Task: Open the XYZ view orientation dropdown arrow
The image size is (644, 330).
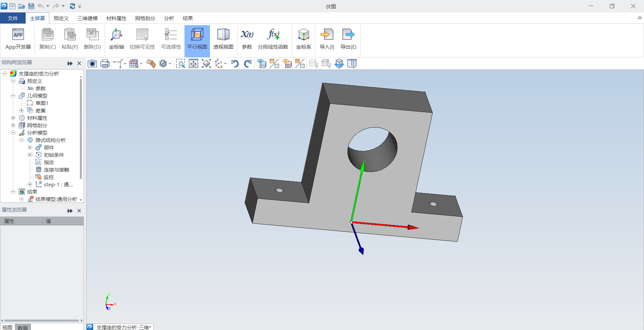Action: (x=225, y=63)
